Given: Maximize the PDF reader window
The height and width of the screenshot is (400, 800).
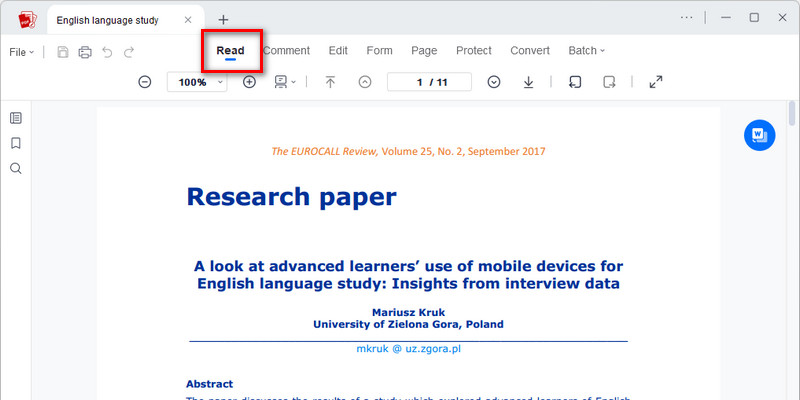Looking at the screenshot, I should pyautogui.click(x=754, y=17).
